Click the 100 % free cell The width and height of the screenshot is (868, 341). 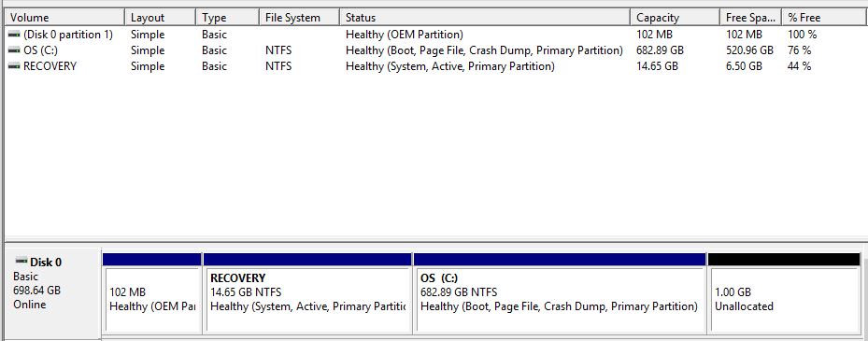coord(802,35)
